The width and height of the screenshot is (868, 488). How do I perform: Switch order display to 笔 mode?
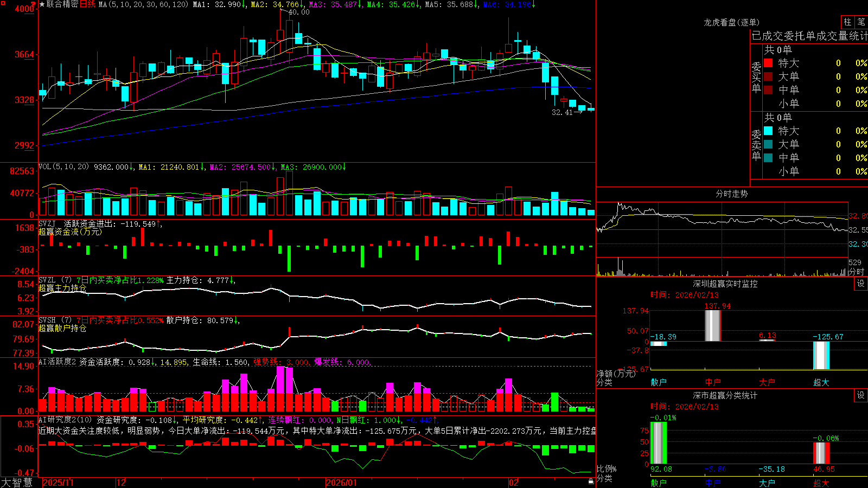tap(861, 22)
